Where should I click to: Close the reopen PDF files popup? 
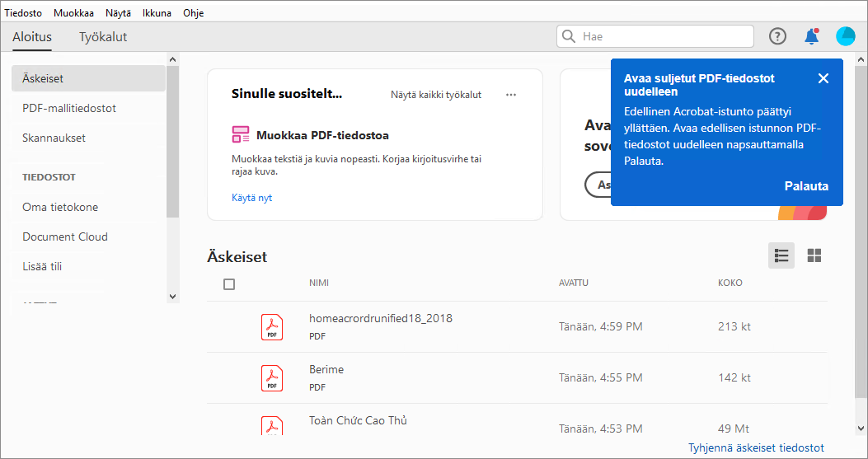point(823,78)
